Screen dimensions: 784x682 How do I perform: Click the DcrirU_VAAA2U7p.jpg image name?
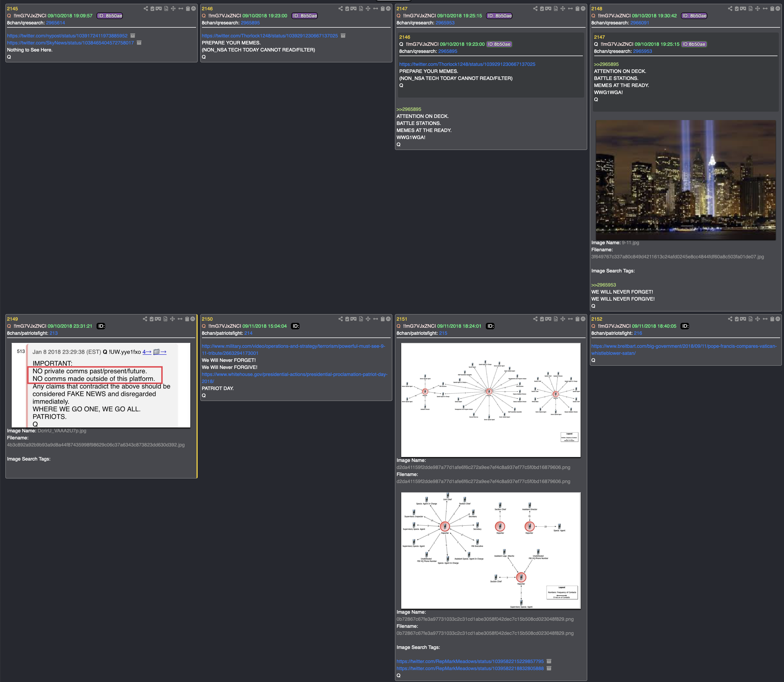coord(62,431)
